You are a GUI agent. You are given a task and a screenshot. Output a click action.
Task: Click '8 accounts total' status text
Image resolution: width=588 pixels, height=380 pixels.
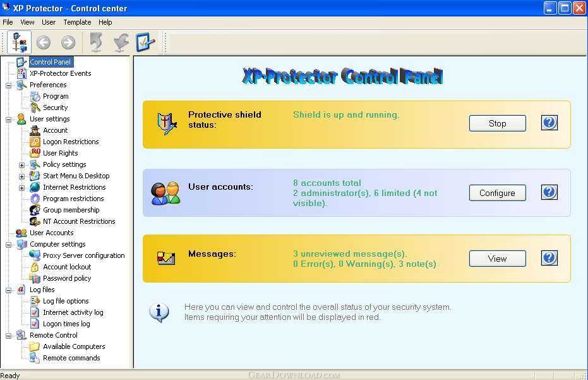[x=327, y=183]
